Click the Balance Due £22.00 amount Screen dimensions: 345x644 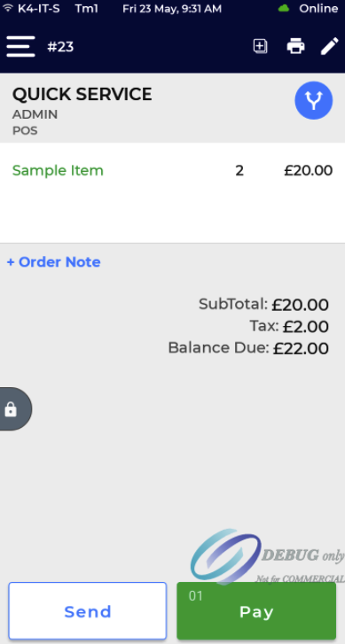coord(301,349)
